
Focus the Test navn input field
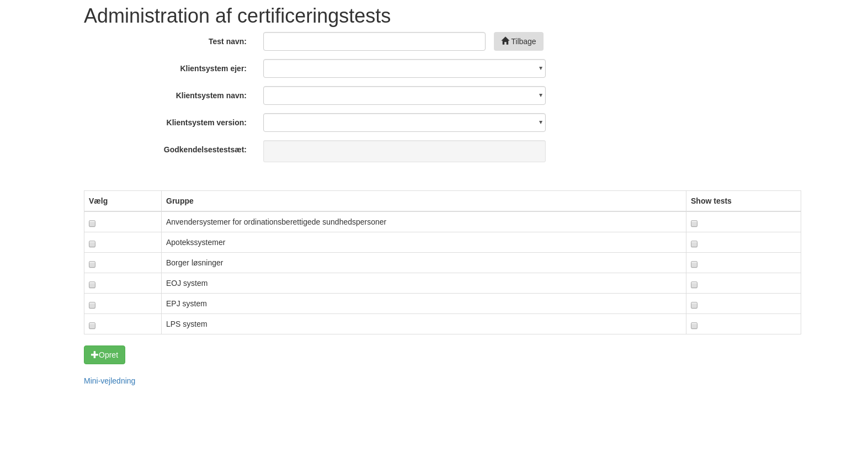coord(374,41)
